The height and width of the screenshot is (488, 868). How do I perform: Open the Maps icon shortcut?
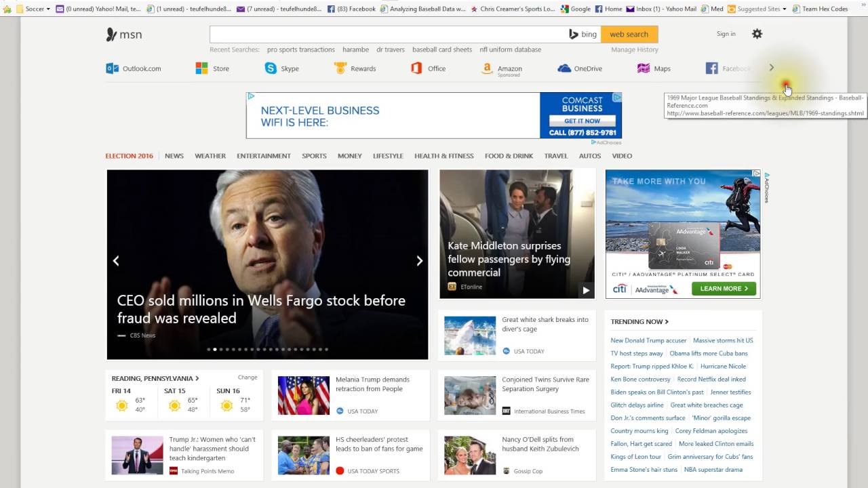644,68
